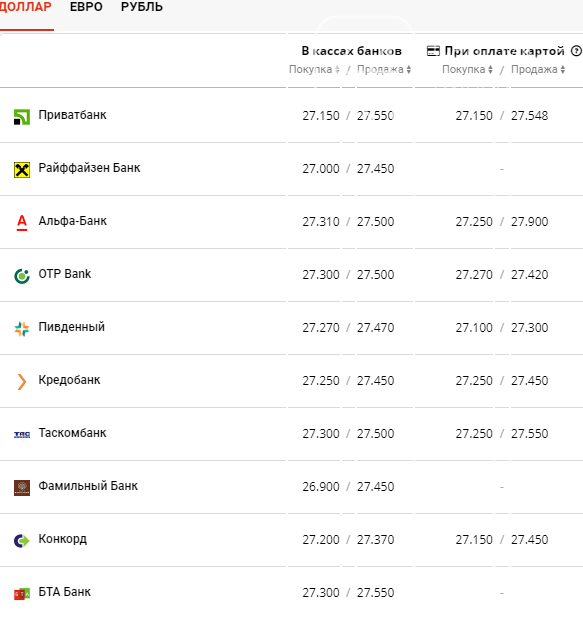Switch to the РУБЛЬ tab
This screenshot has width=583, height=618.
tap(142, 7)
